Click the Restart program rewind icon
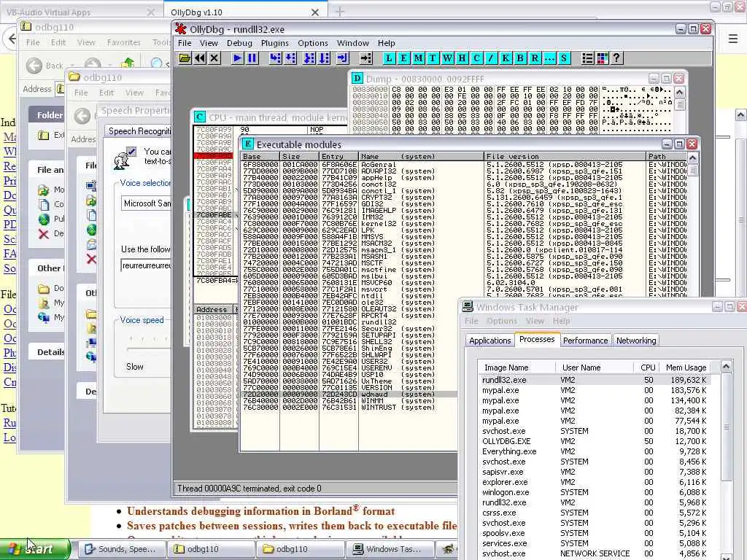This screenshot has height=560, width=747. pos(200,58)
